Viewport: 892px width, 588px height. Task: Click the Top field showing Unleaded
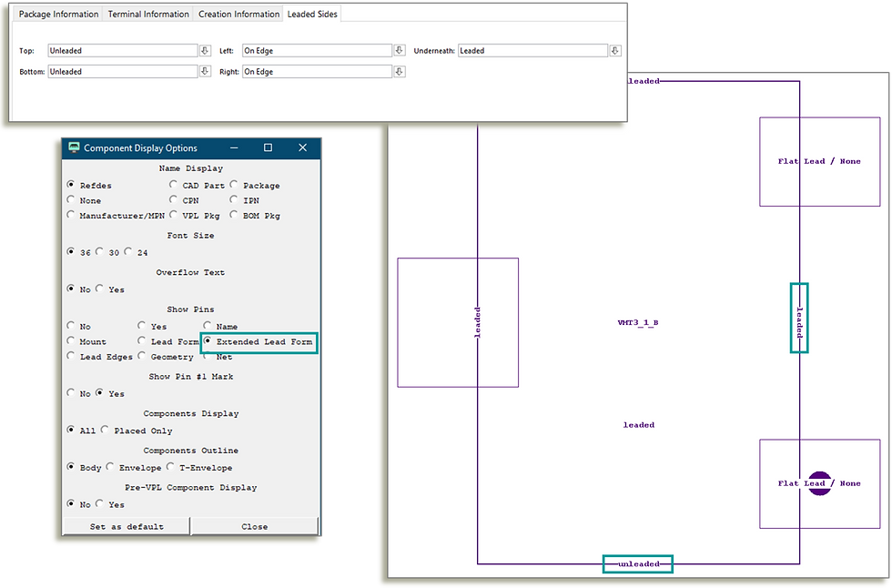pos(123,51)
